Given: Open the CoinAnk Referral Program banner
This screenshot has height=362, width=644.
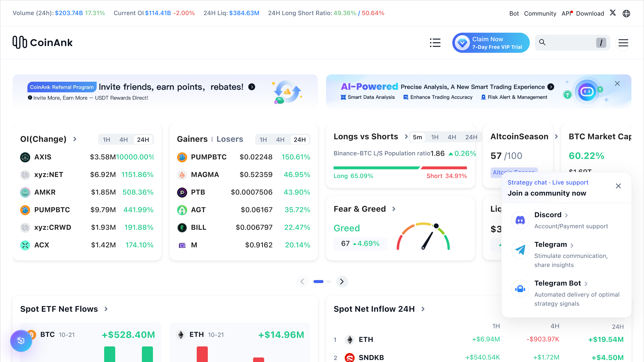Looking at the screenshot, I should 165,92.
